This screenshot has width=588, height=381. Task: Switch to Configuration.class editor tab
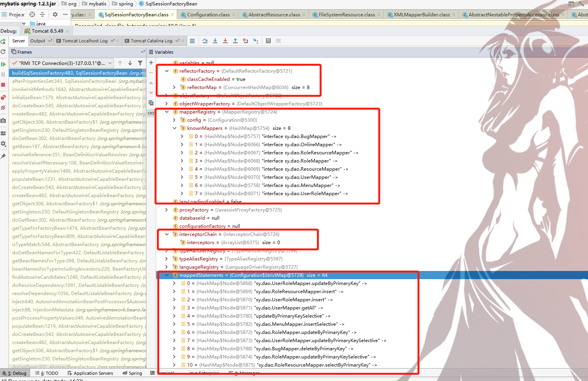[208, 15]
